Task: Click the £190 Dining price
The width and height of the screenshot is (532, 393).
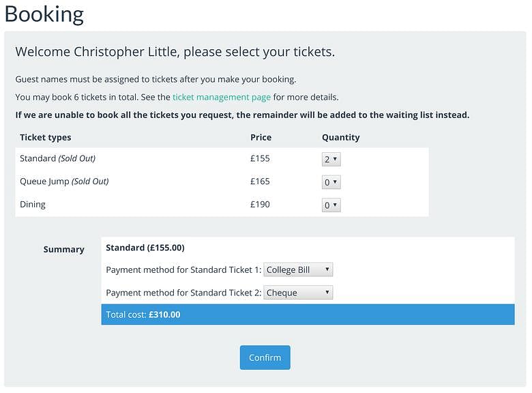Action: point(260,205)
